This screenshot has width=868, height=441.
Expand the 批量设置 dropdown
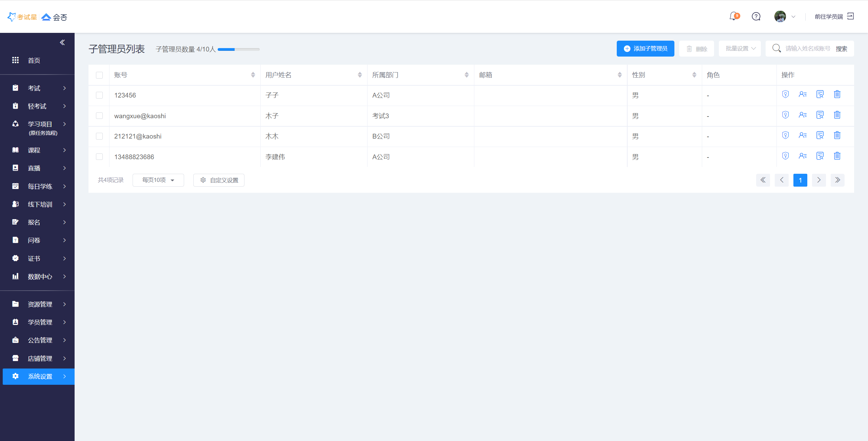tap(740, 48)
